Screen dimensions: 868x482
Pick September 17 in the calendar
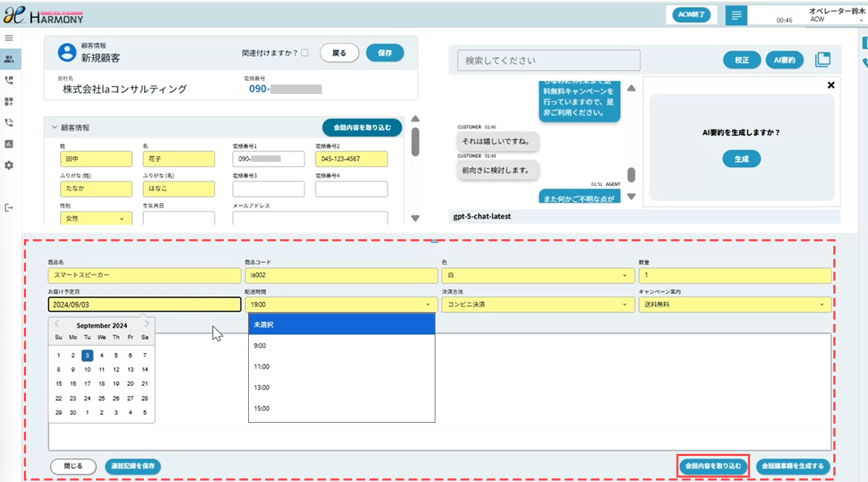tap(87, 384)
